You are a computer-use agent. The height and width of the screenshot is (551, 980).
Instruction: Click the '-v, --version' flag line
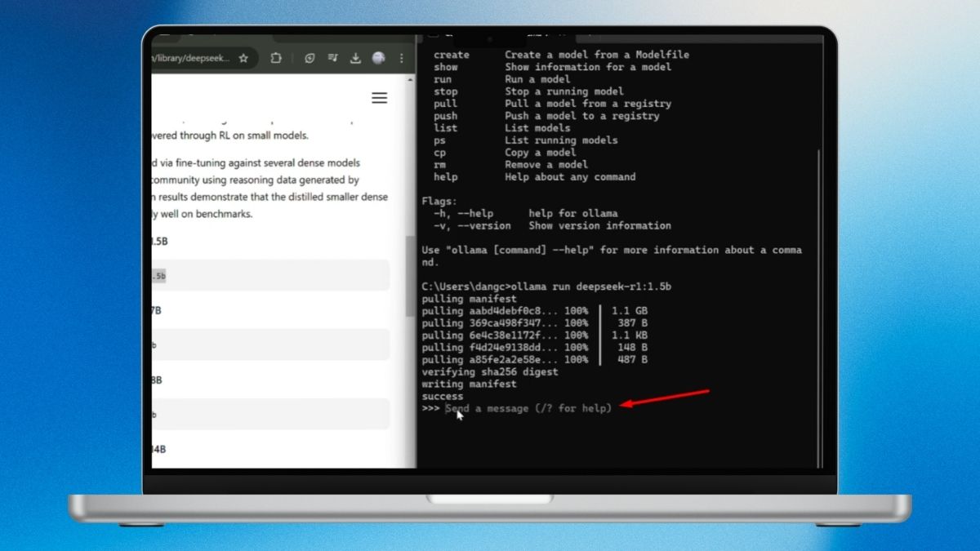pos(552,225)
